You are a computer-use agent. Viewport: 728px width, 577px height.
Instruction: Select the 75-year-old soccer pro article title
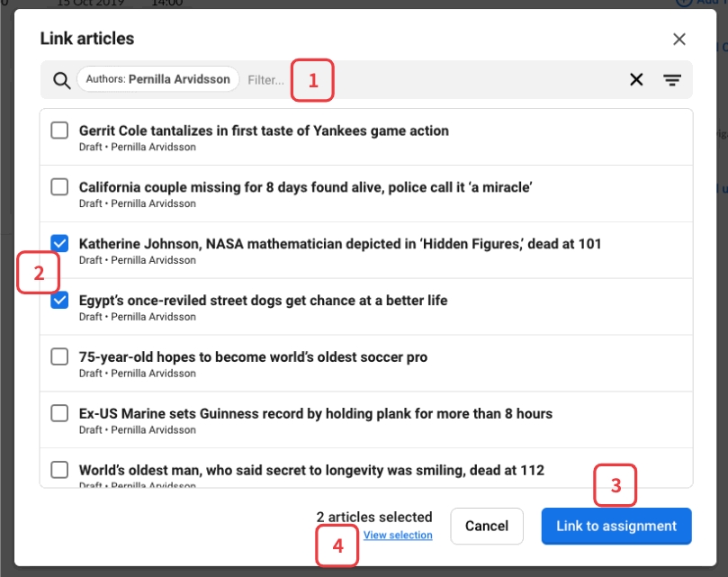tap(253, 357)
